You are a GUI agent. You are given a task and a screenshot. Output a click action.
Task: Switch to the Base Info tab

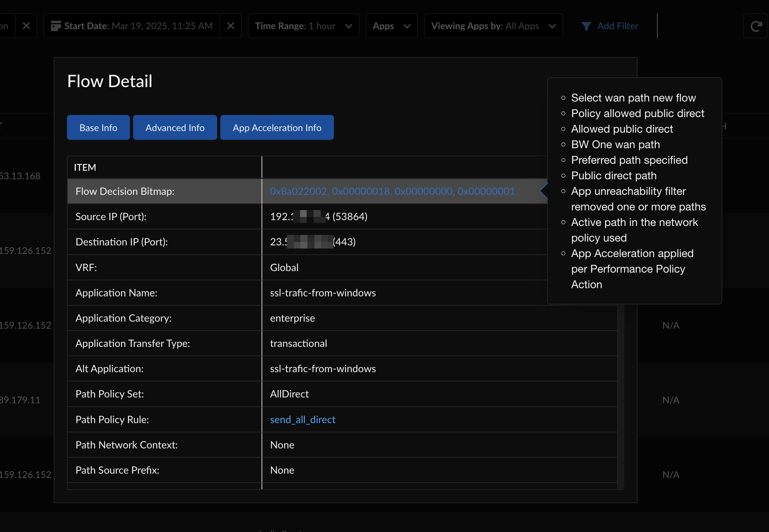tap(98, 128)
